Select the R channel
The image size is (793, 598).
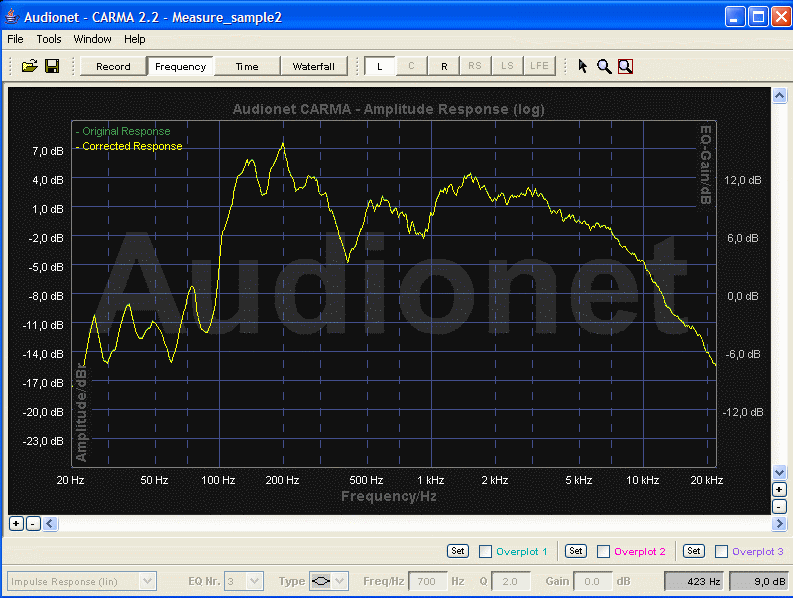coord(444,66)
